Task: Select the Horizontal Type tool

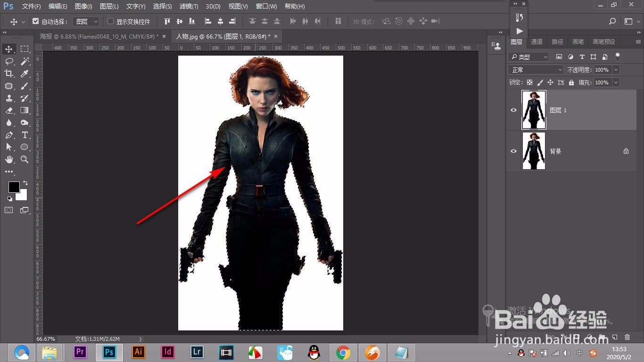Action: coord(25,135)
